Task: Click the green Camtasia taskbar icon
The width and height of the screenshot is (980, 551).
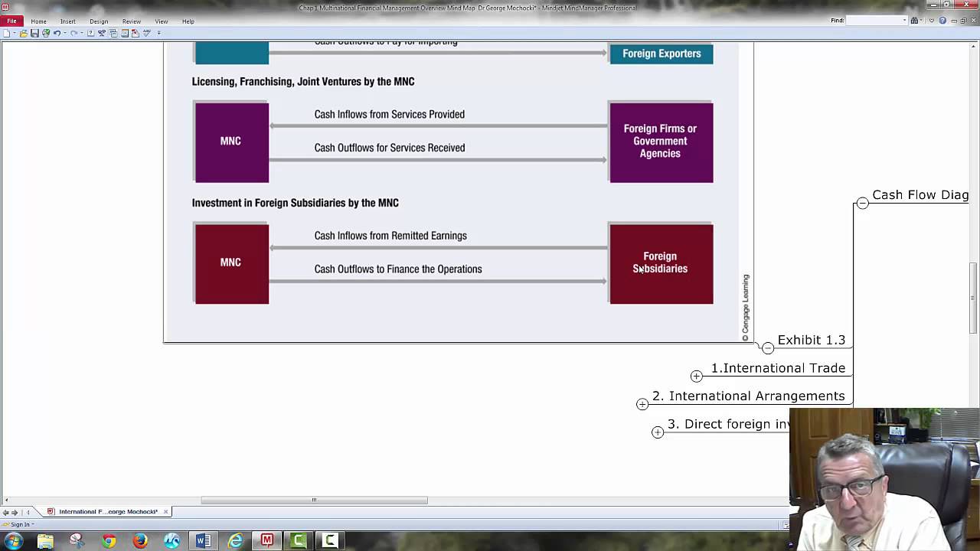Action: [x=299, y=541]
